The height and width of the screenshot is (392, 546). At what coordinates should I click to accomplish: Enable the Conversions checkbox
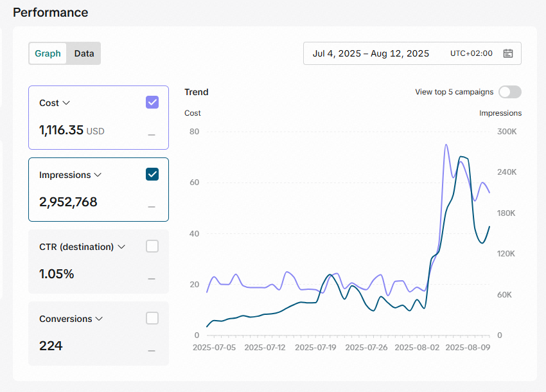pos(152,318)
